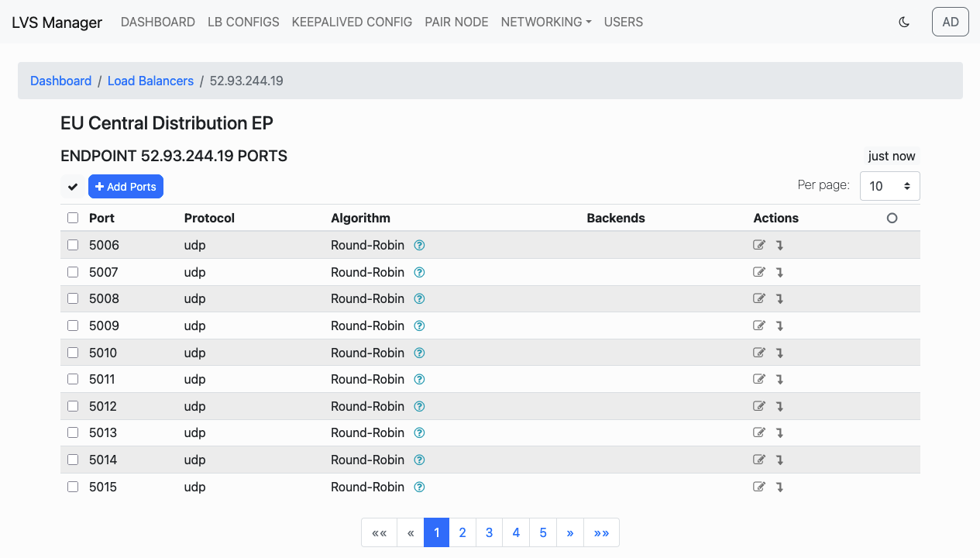Edit port 5014 with pencil icon

(x=759, y=460)
